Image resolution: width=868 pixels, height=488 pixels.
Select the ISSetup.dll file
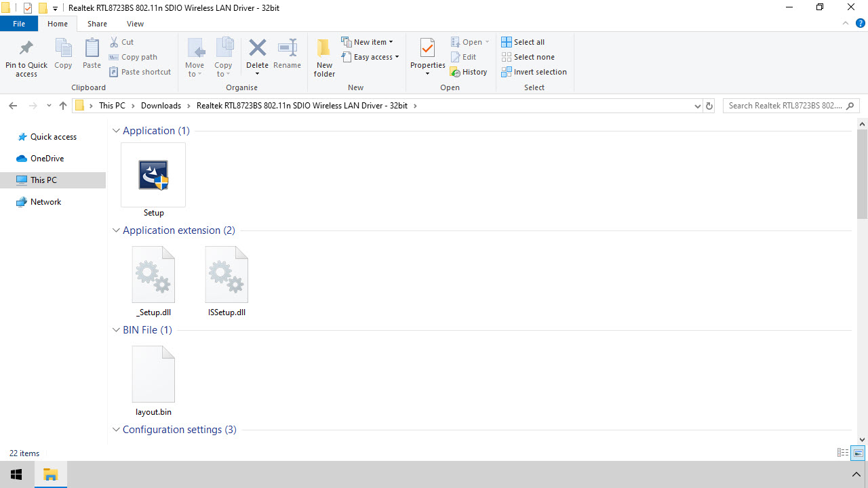(x=226, y=281)
